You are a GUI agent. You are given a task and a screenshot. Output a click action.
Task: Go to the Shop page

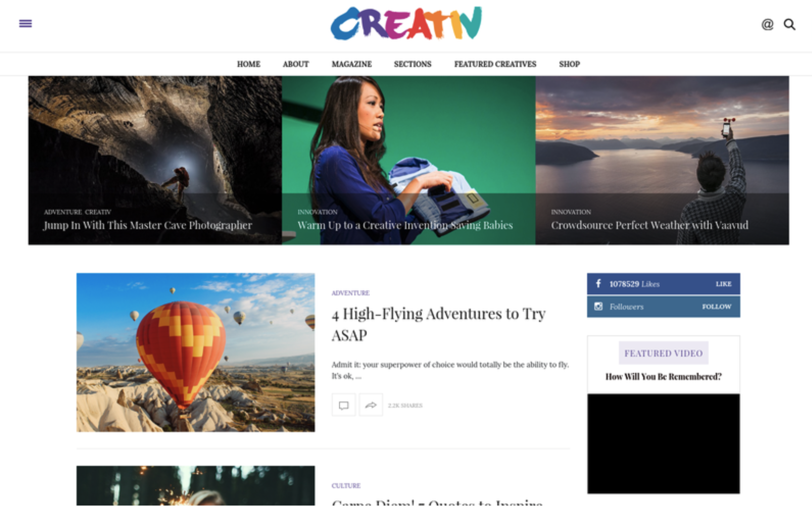pyautogui.click(x=569, y=64)
